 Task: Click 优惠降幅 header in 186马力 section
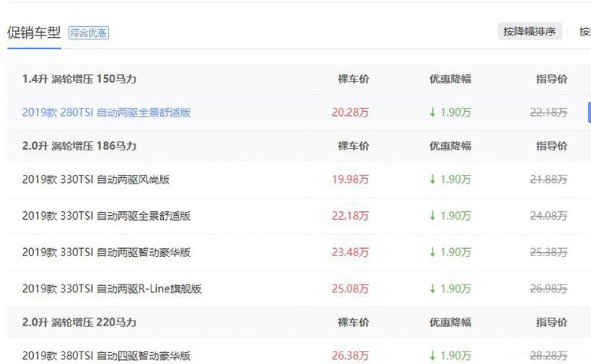(451, 147)
